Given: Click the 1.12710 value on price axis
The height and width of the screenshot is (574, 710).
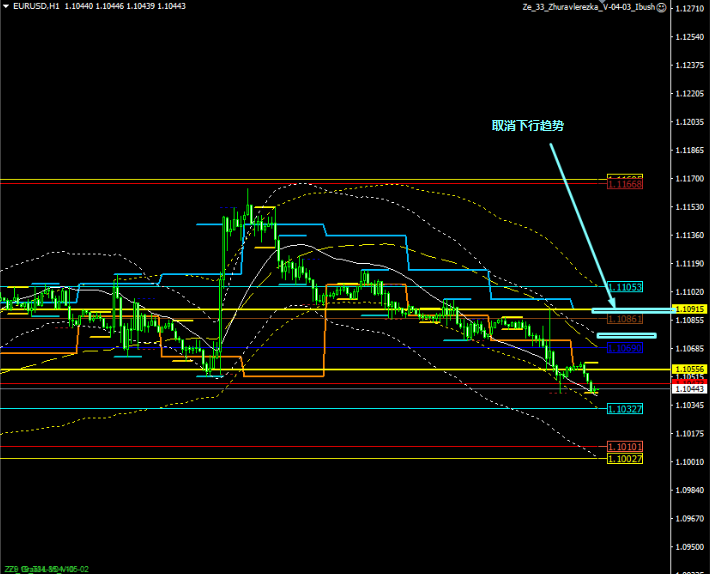Looking at the screenshot, I should coord(688,8).
